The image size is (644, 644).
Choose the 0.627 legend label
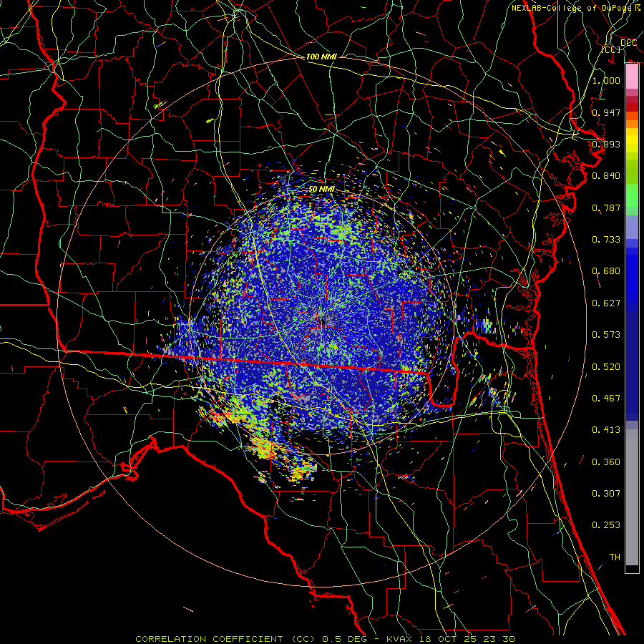tap(606, 303)
